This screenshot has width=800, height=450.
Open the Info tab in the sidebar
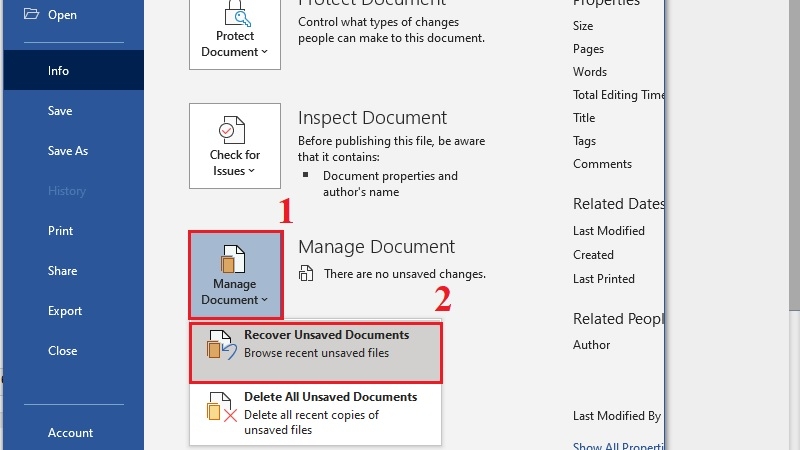73,70
